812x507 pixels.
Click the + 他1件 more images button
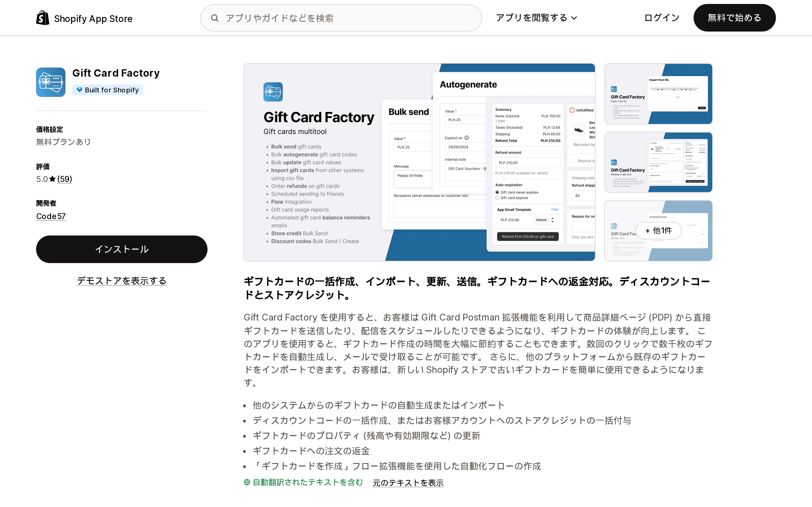point(658,231)
